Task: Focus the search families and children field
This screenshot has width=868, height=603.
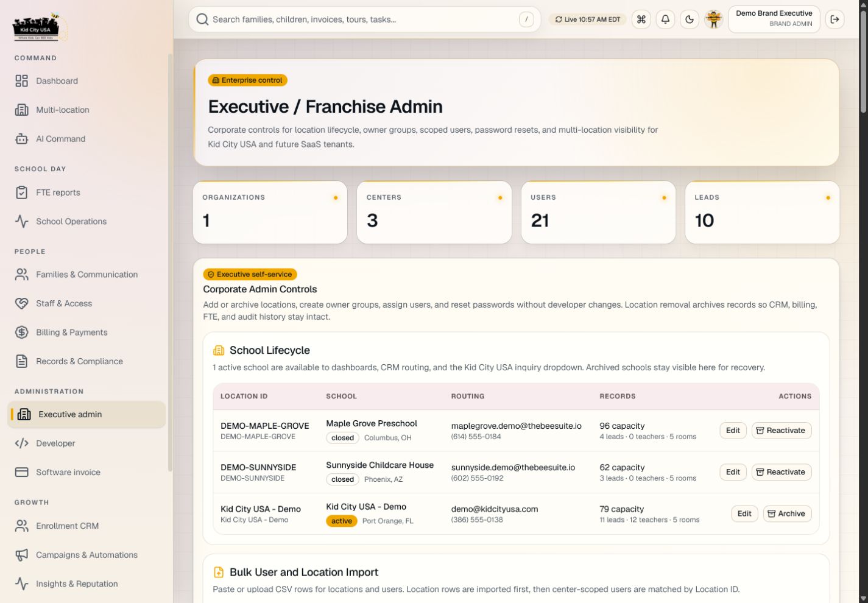Action: tap(364, 19)
